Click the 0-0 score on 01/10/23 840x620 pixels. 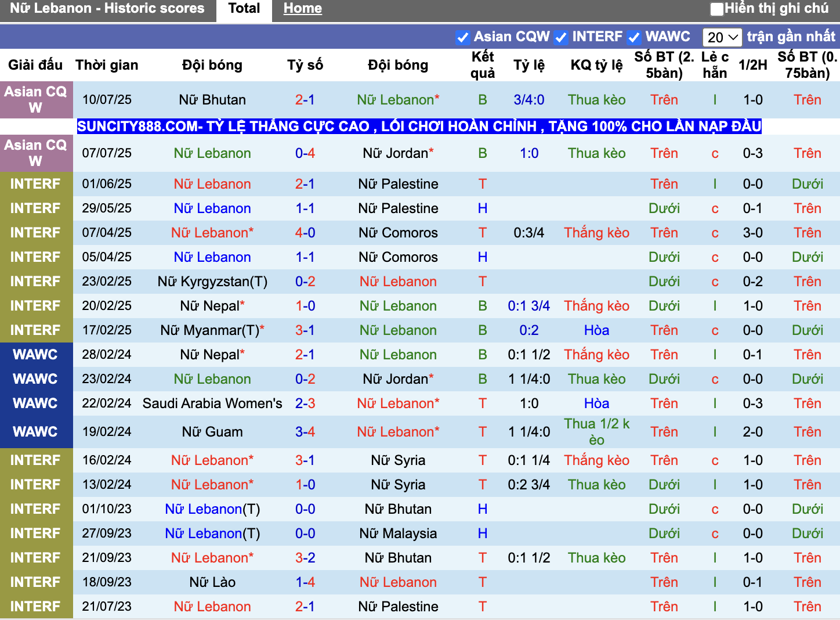(305, 509)
